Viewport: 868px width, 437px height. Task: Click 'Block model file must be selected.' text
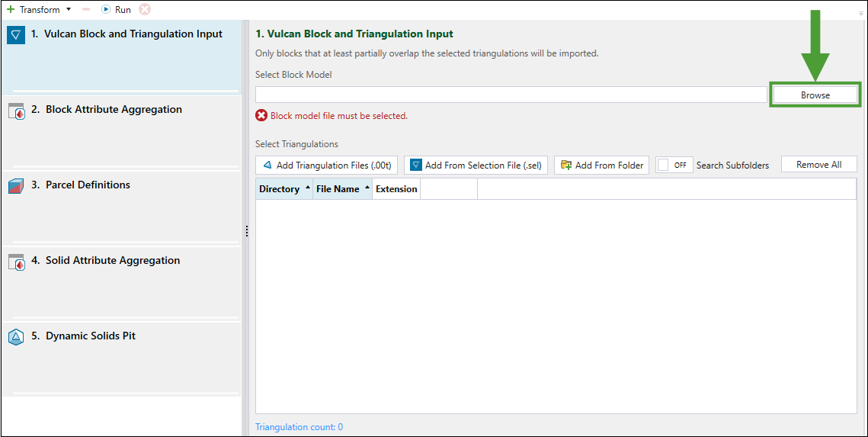click(x=339, y=116)
